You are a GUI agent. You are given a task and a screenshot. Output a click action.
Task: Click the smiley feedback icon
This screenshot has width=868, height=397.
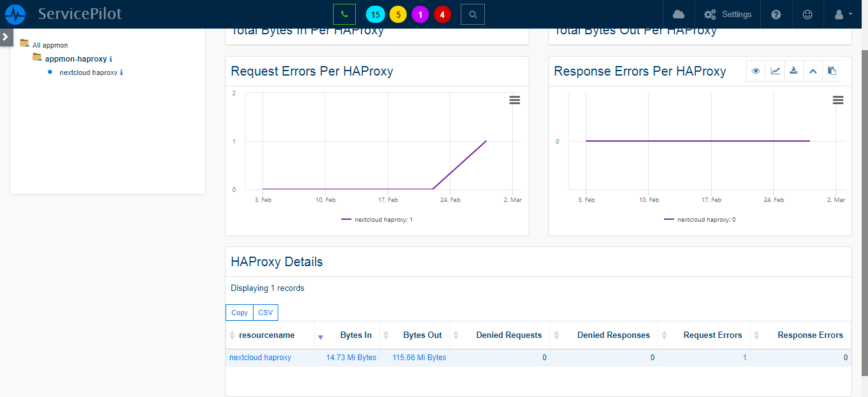(807, 14)
